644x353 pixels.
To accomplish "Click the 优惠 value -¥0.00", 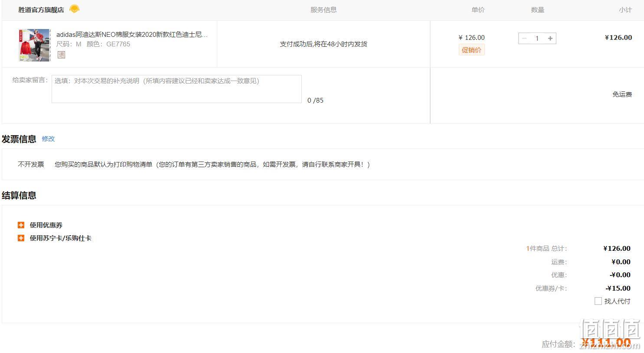I will point(620,275).
